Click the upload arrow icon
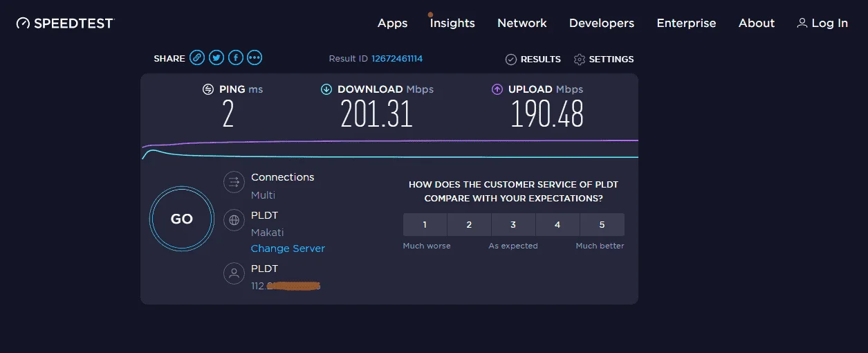Viewport: 868px width, 353px height. (497, 89)
